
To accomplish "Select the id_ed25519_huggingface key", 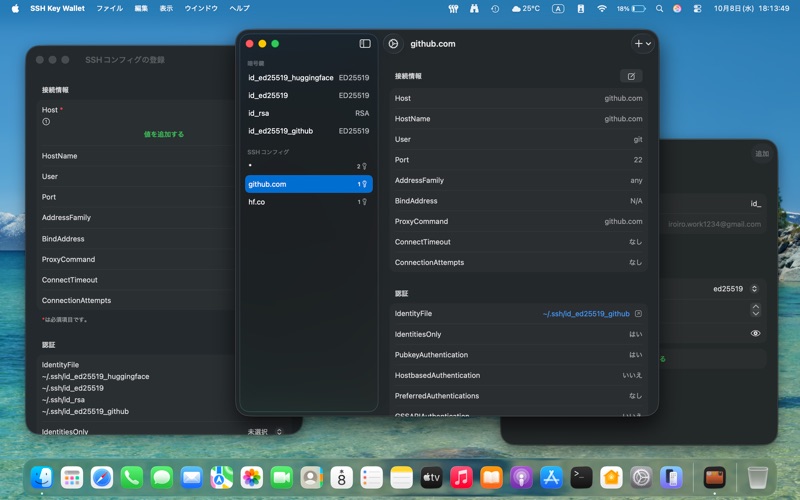I will 309,78.
